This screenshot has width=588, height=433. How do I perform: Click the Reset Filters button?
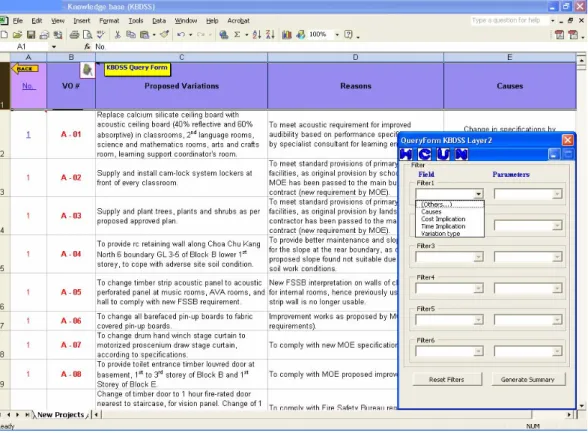447,379
